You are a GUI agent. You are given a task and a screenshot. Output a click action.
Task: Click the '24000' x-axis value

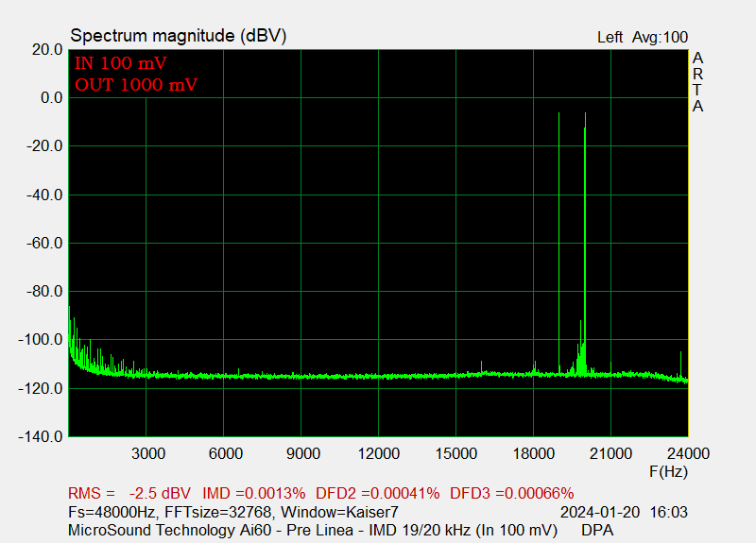[688, 453]
